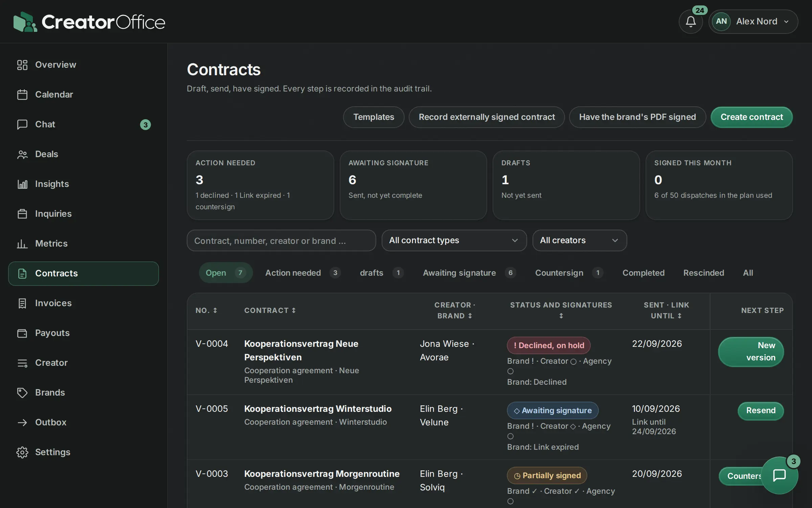
Task: Open the All contract types dropdown
Action: [x=454, y=240]
